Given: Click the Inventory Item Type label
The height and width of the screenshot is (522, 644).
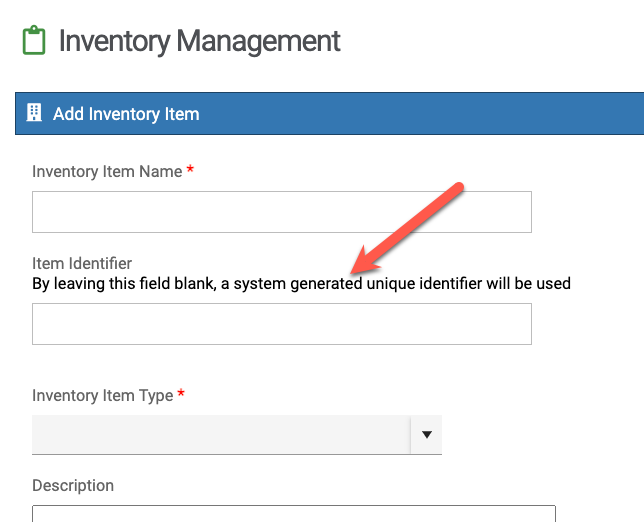Looking at the screenshot, I should tap(102, 395).
